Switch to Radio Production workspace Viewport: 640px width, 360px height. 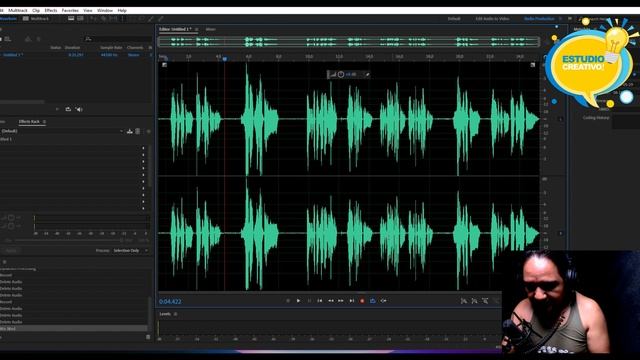539,19
